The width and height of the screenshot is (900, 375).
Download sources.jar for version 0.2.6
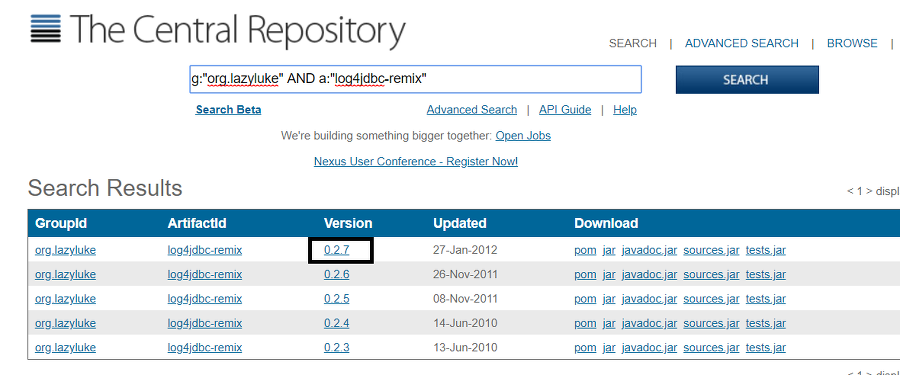point(711,275)
